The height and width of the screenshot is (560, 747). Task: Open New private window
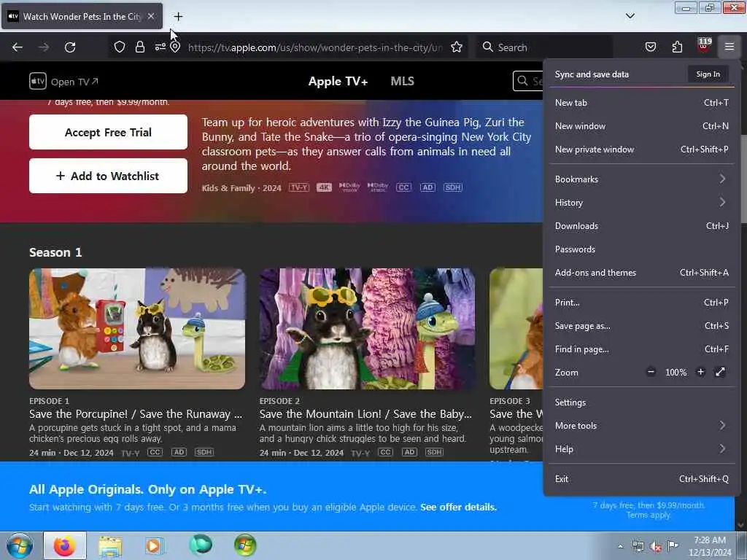pos(642,149)
